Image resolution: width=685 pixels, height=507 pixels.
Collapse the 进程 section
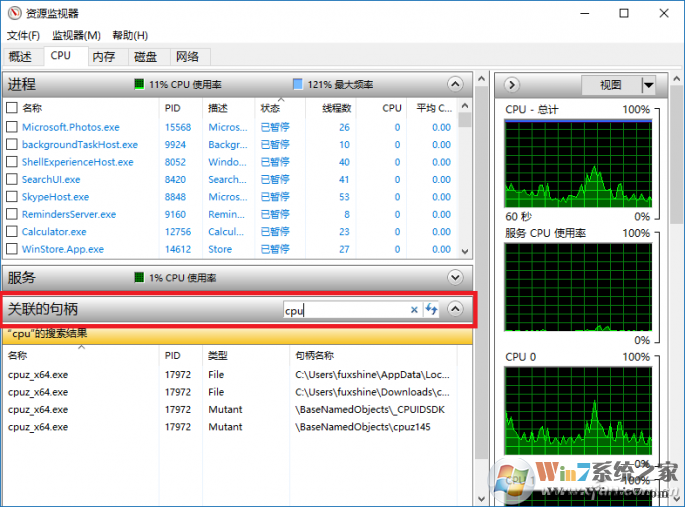tap(456, 84)
